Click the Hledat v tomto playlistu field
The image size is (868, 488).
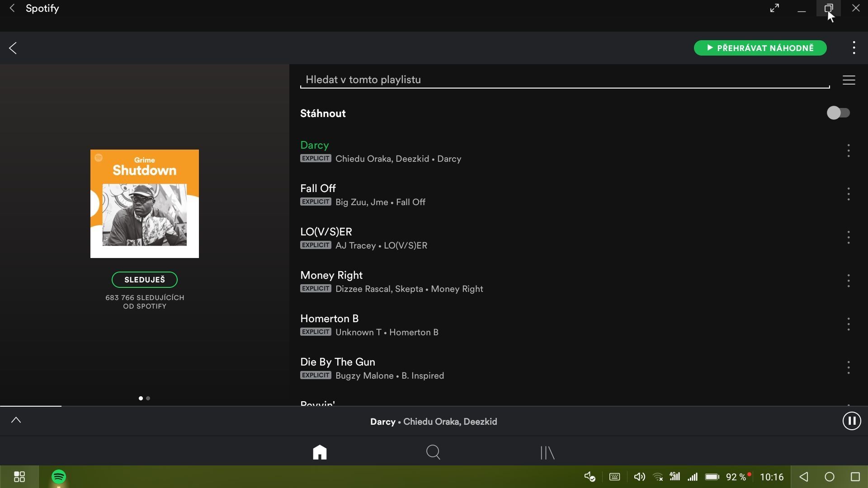point(564,80)
